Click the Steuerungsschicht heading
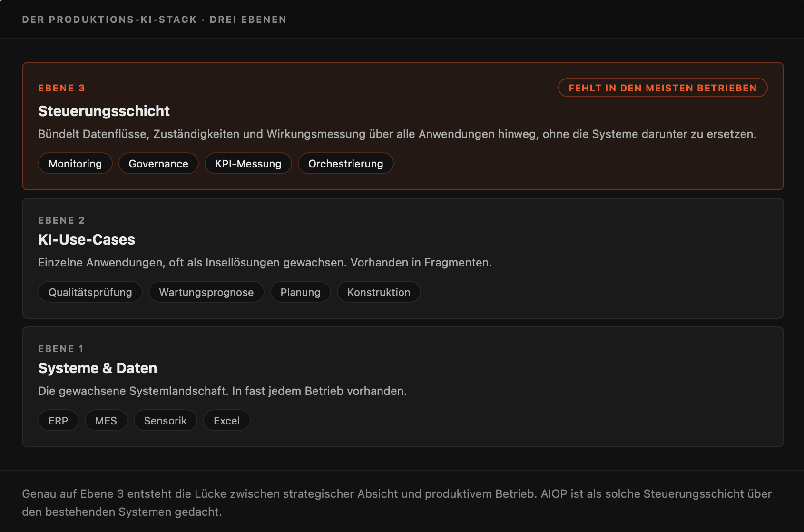Viewport: 804px width, 532px height. [x=104, y=111]
